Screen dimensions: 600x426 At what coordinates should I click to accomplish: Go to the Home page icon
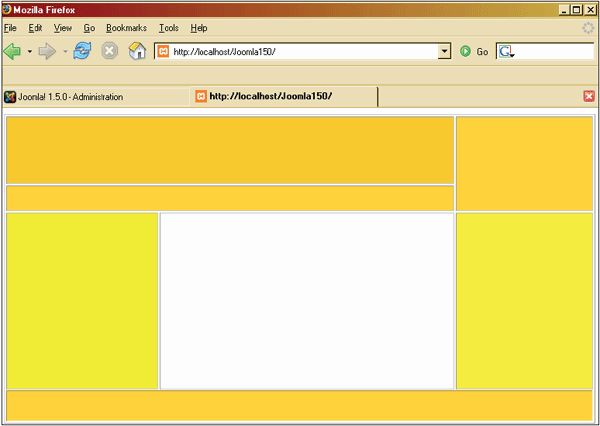137,51
